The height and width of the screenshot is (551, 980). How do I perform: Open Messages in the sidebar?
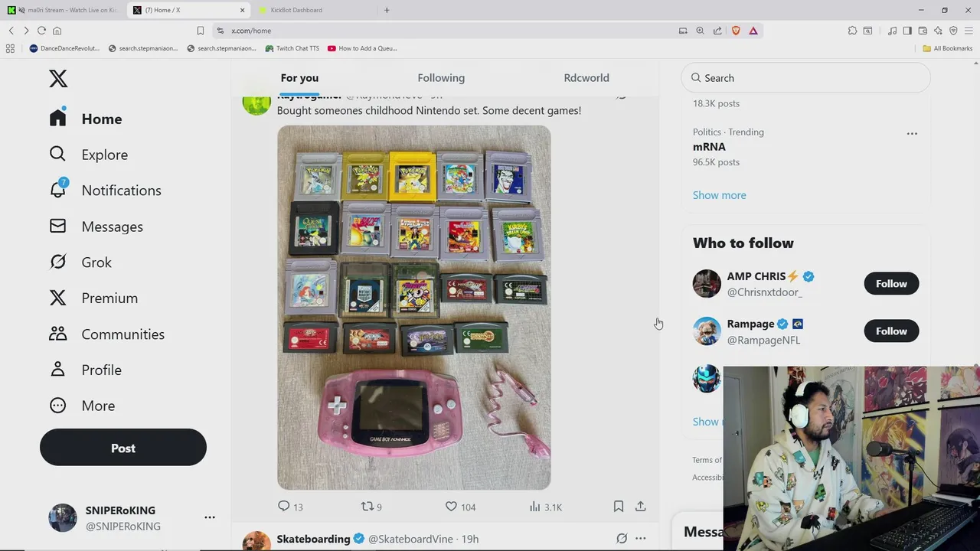[x=96, y=227]
